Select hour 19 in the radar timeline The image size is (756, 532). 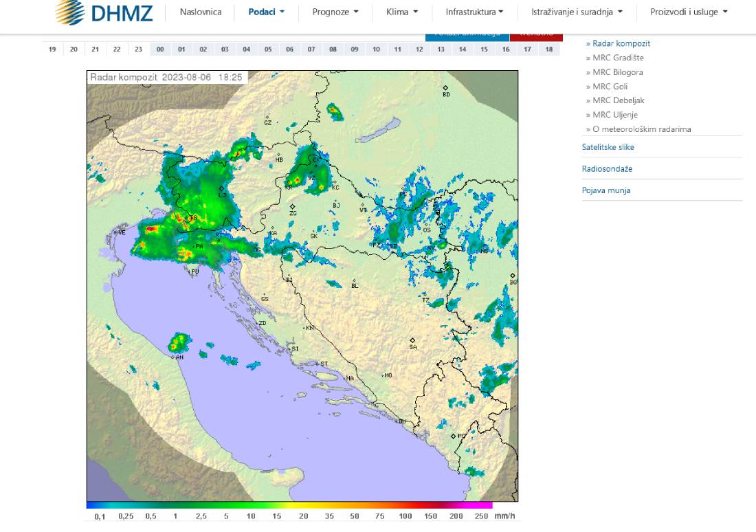(52, 49)
